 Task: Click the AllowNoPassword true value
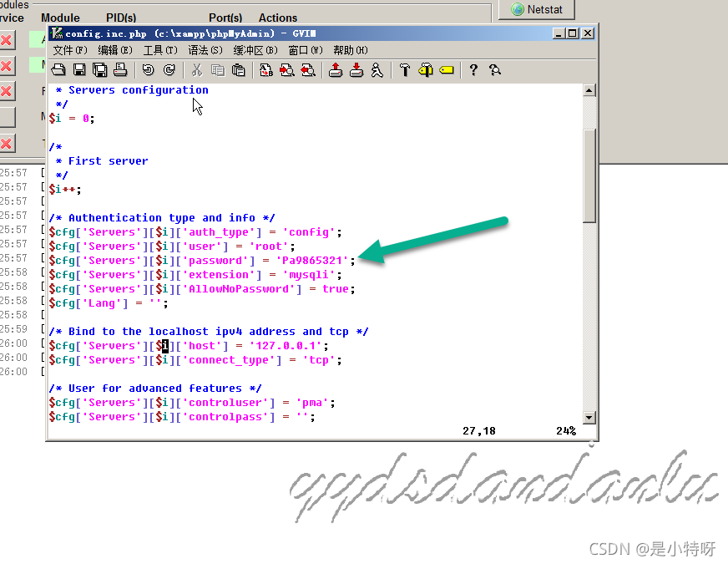[336, 289]
